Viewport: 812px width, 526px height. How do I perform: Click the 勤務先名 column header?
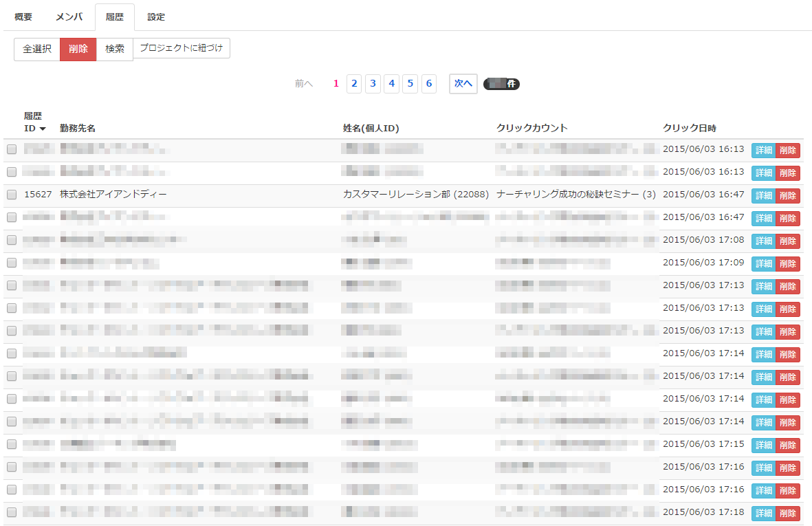click(78, 129)
